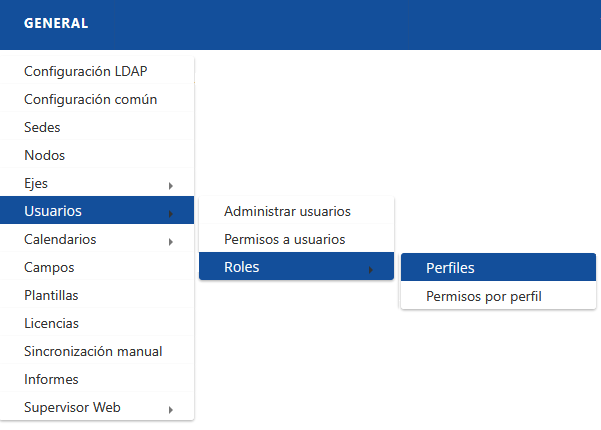Open Licencias from the menu
The height and width of the screenshot is (430, 601).
pyautogui.click(x=51, y=324)
